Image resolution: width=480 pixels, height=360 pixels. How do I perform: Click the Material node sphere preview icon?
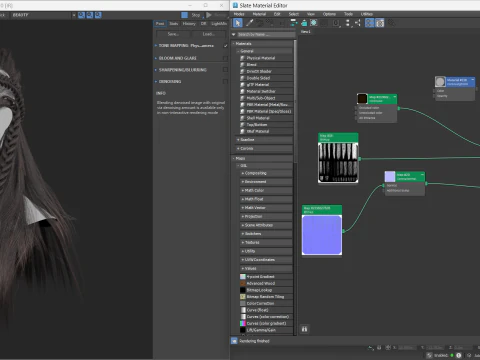(x=440, y=82)
